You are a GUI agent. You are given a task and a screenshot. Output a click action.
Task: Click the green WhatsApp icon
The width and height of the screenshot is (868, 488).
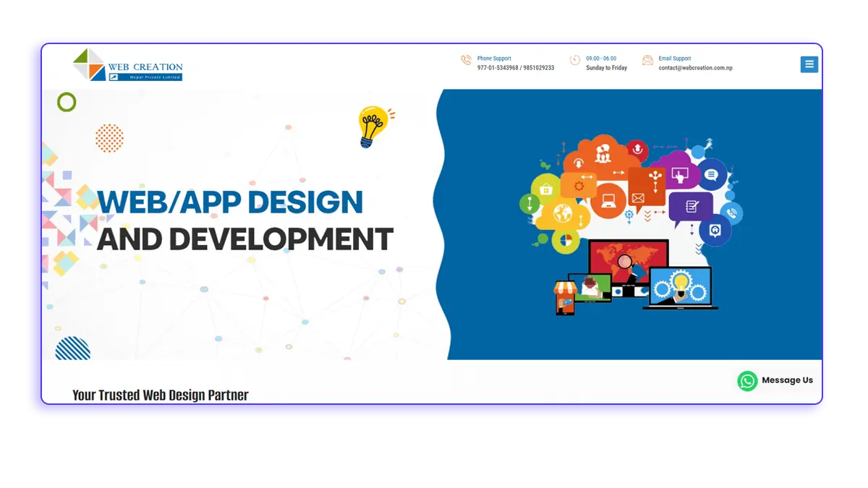click(x=749, y=380)
